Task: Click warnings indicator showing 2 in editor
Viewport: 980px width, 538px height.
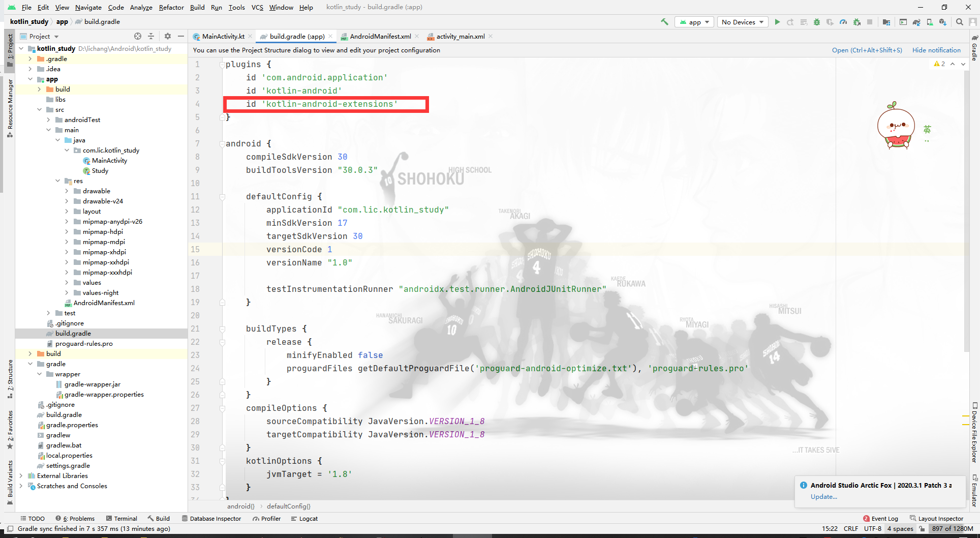Action: tap(939, 64)
